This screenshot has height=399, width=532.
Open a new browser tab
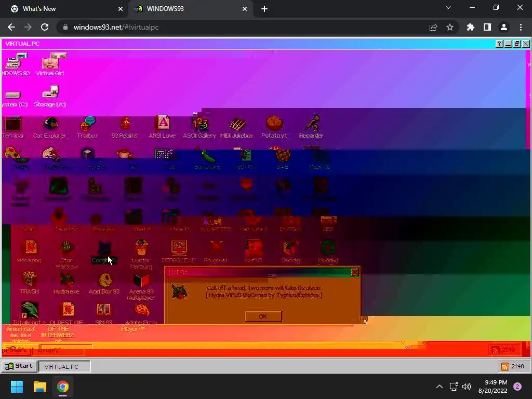click(x=264, y=9)
